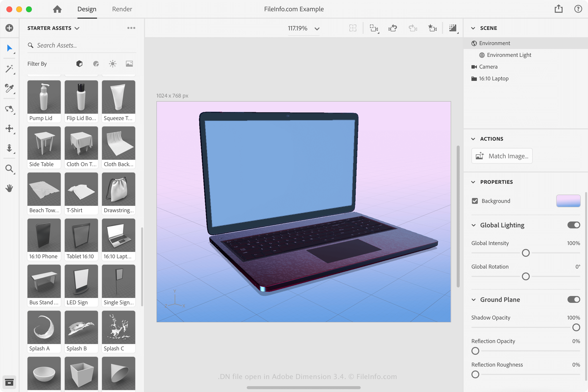Toggle Ground Plane on or off

click(x=574, y=299)
